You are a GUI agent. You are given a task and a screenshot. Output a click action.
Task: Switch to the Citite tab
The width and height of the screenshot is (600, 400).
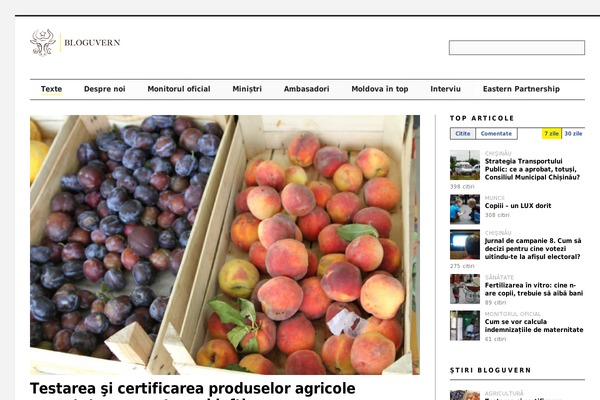[463, 134]
